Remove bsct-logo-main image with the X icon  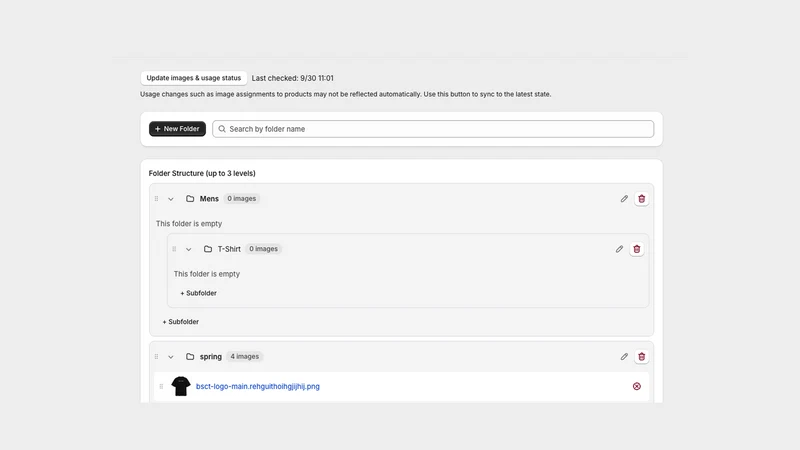(637, 386)
